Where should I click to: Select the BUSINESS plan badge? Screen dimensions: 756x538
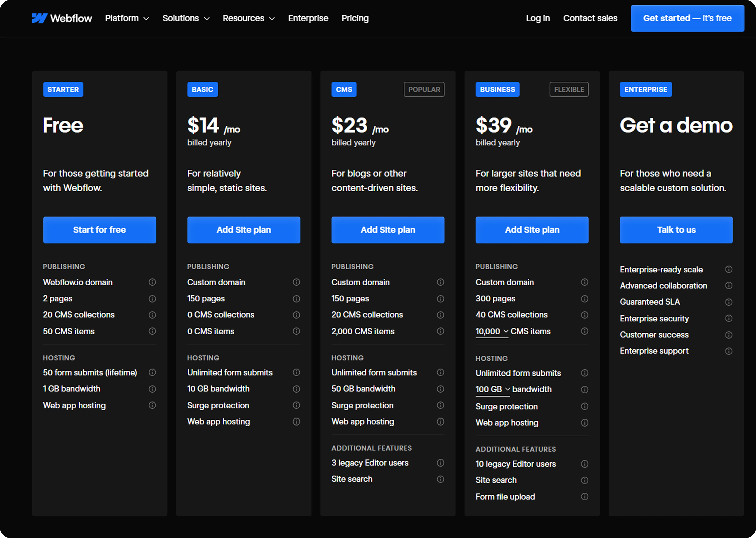click(x=497, y=89)
